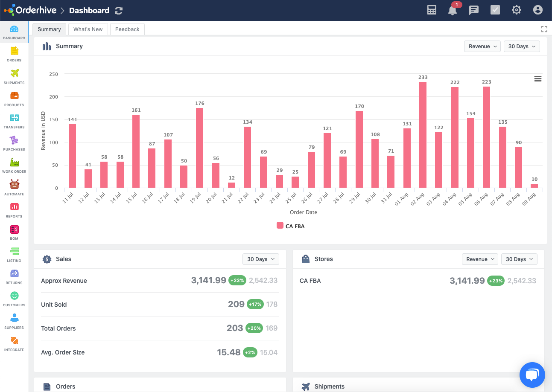This screenshot has height=392, width=552.
Task: Switch to the What's New tab
Action: pyautogui.click(x=88, y=29)
